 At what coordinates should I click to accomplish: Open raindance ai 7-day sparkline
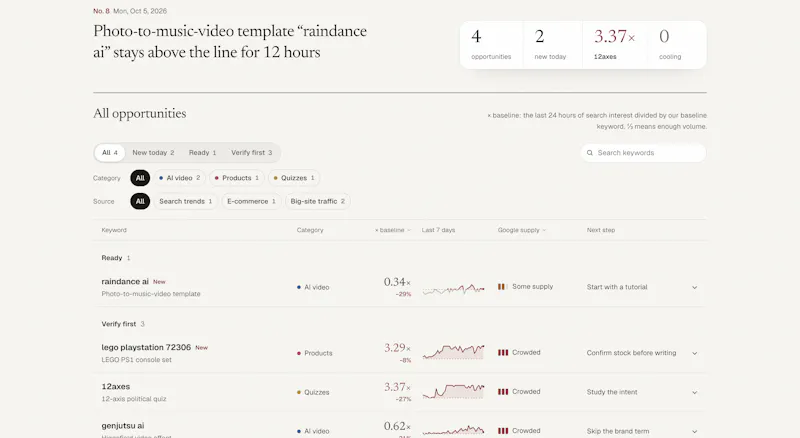(454, 289)
